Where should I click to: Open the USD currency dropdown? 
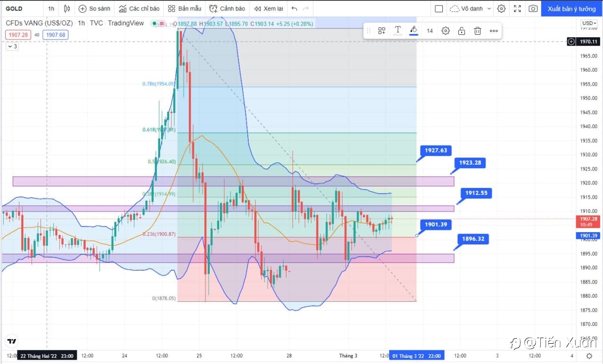tap(589, 23)
